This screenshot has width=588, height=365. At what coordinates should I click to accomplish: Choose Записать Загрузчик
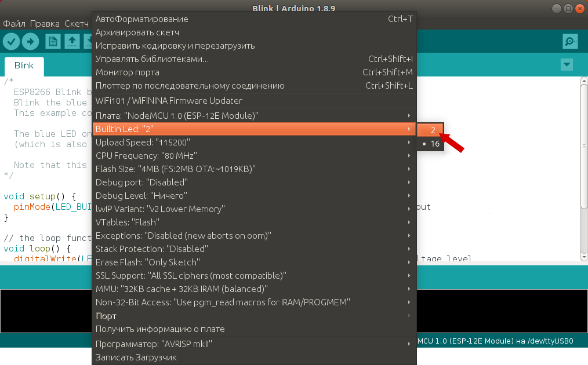coord(254,357)
